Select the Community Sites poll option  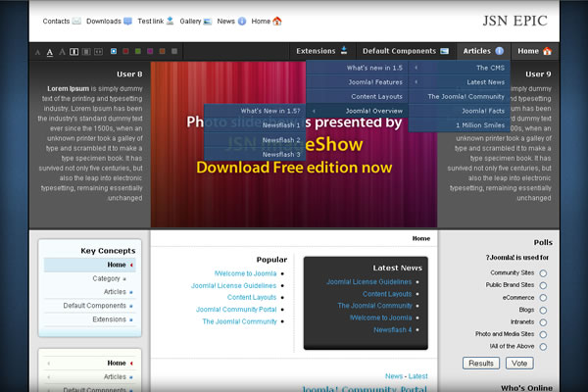point(543,272)
